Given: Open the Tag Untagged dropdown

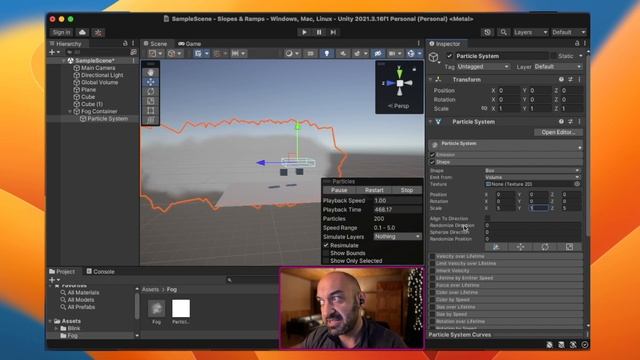Looking at the screenshot, I should [x=483, y=67].
